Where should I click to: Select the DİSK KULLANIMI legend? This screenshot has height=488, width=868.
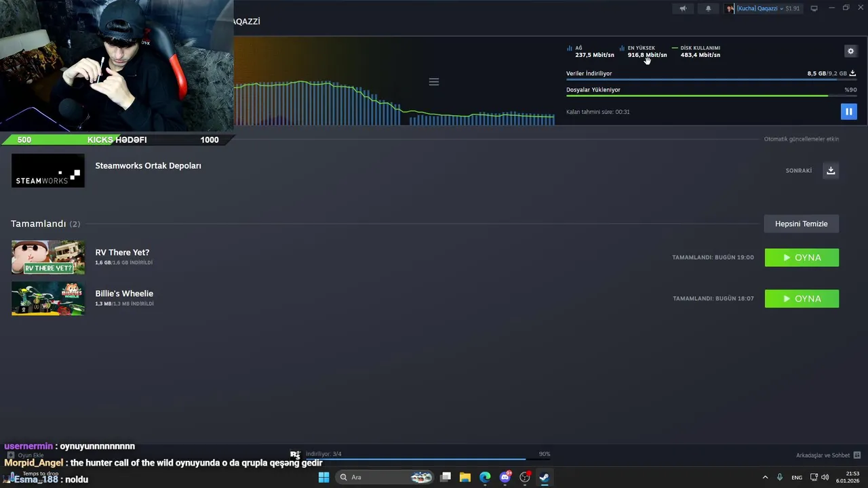[x=696, y=52]
